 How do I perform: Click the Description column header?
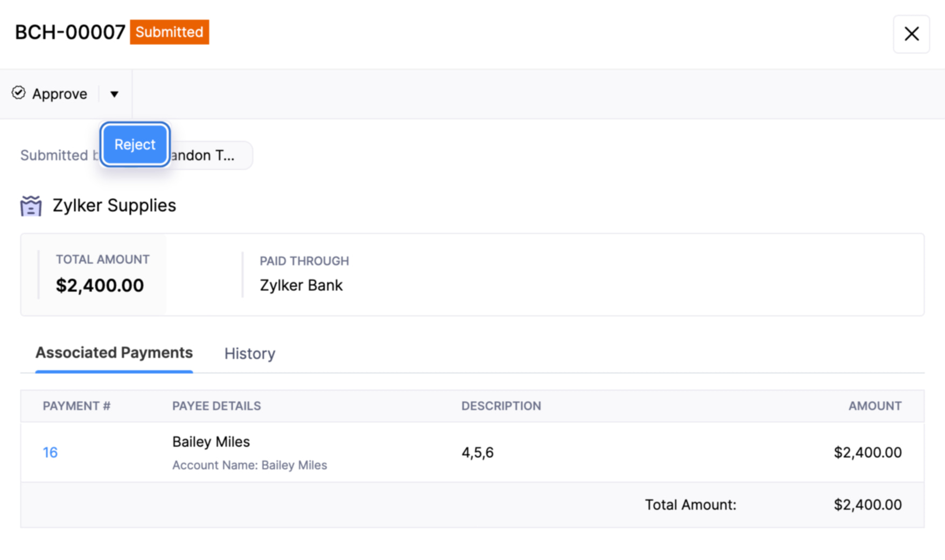click(x=501, y=406)
